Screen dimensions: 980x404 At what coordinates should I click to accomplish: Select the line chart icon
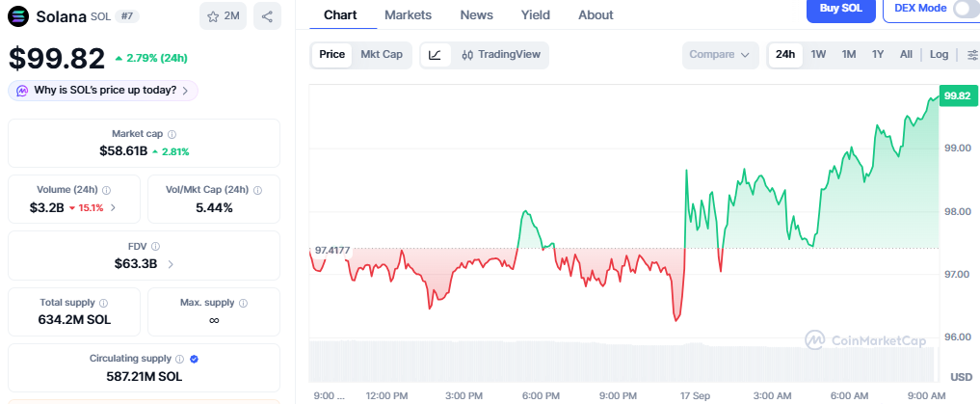tap(436, 55)
